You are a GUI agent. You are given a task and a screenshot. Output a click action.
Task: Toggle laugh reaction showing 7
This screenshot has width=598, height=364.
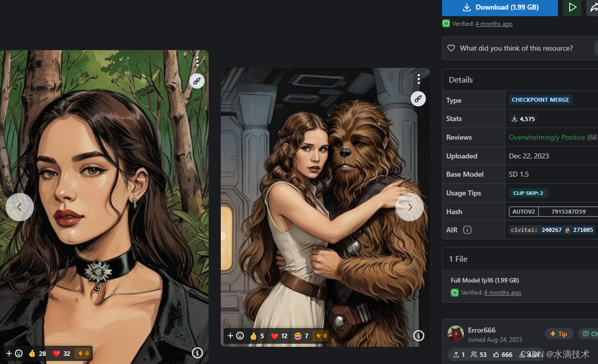click(301, 336)
